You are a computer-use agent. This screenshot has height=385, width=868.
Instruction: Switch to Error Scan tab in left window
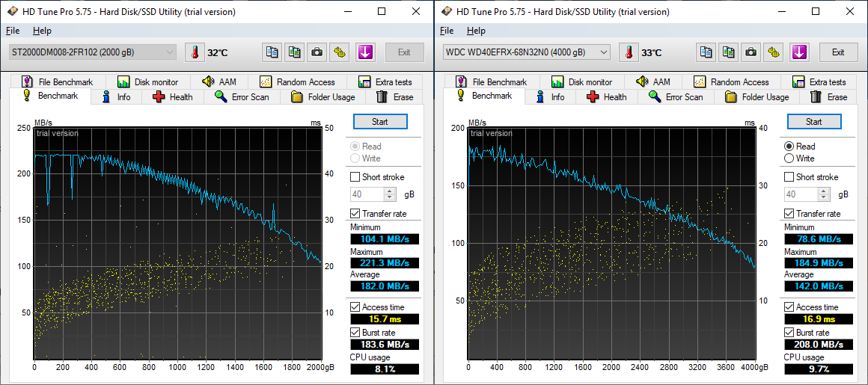[242, 97]
